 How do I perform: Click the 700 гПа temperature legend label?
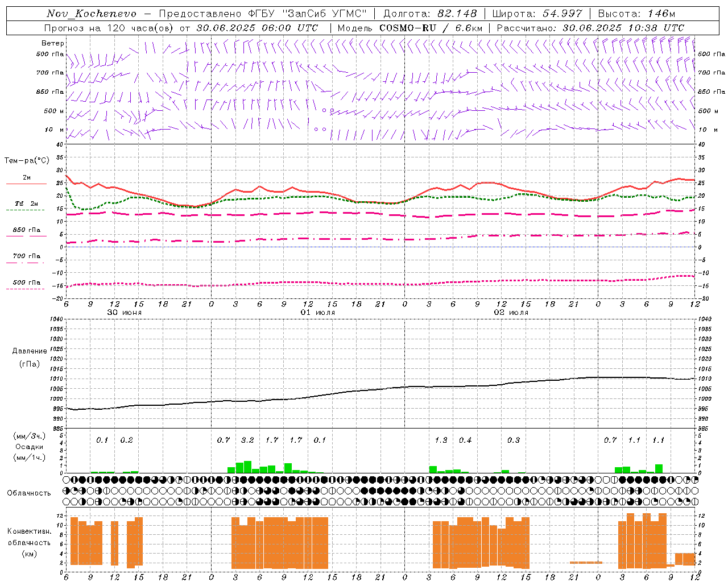(27, 256)
